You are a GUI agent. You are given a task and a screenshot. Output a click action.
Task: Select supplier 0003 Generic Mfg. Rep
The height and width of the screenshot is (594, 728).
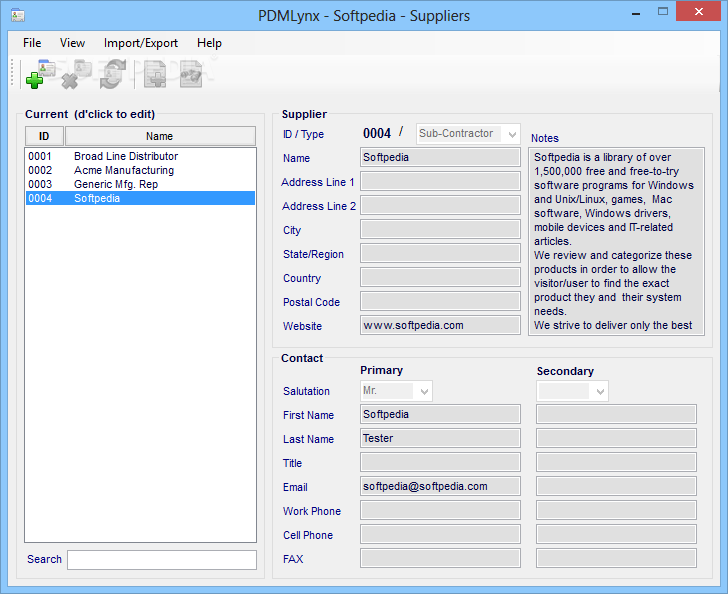coord(140,184)
